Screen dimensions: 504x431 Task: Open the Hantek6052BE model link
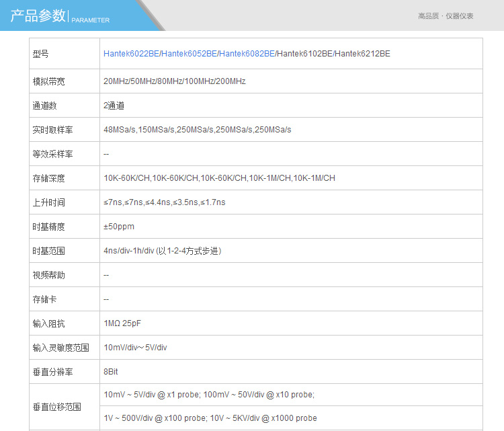pos(189,54)
